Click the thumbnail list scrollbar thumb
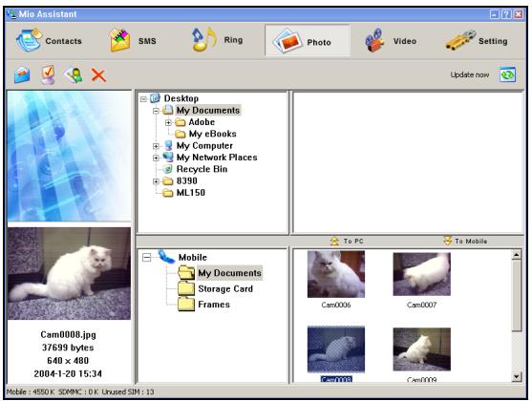Screen dimensions: 532x401 [516, 295]
